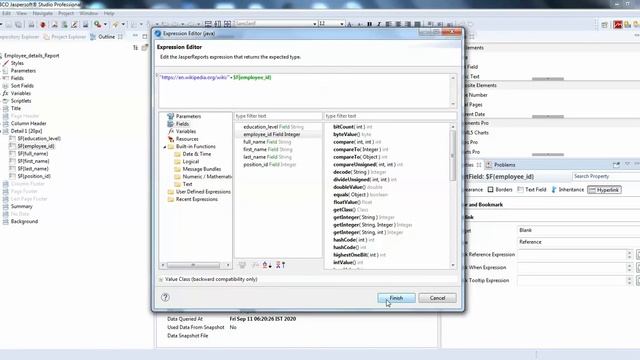Screen dimensions: 640x360
Task: Open the Logical functions folder
Action: (x=191, y=162)
